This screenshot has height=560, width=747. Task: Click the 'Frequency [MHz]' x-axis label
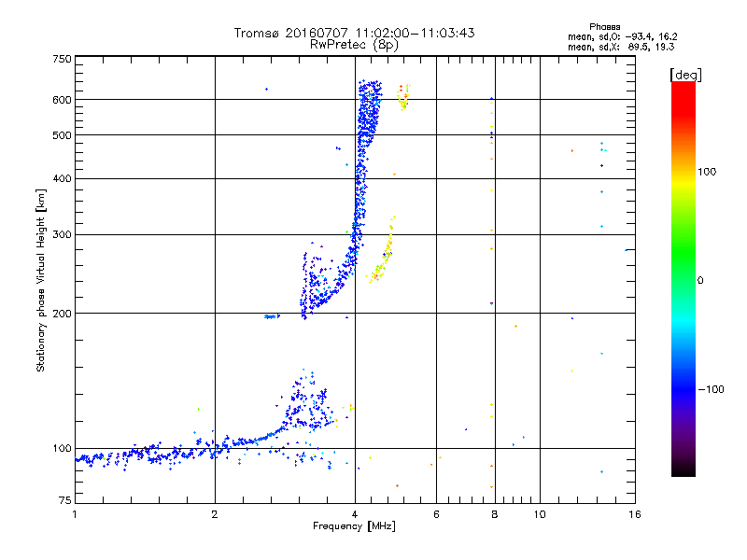pos(354,526)
